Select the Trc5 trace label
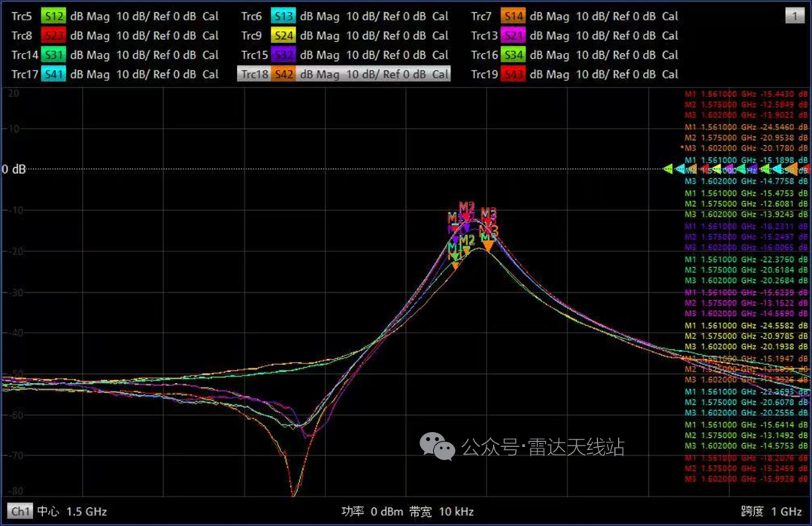 point(22,17)
